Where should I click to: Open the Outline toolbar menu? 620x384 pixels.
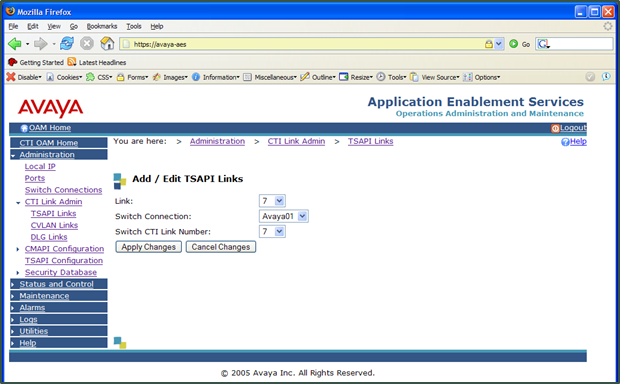(x=318, y=77)
